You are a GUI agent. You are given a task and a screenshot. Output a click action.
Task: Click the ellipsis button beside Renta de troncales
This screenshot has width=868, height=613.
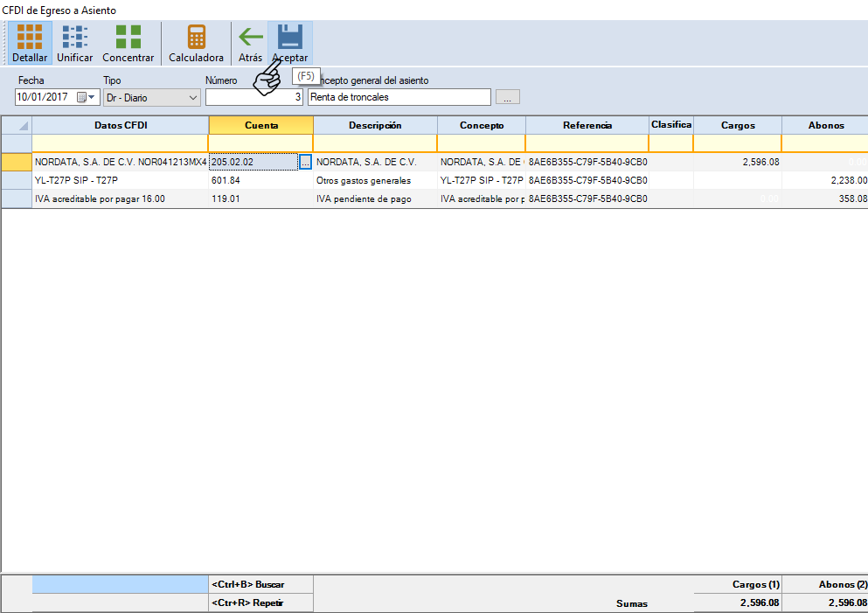[x=508, y=97]
